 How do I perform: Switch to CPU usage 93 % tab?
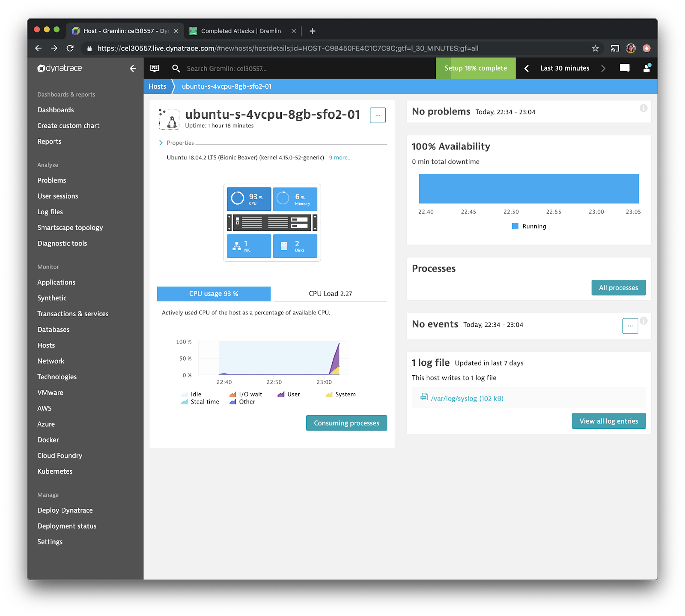(214, 294)
